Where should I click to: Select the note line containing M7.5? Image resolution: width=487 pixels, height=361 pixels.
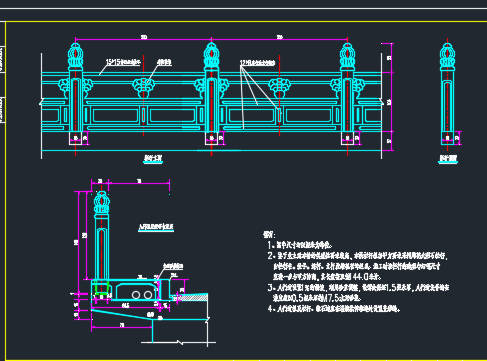317,298
